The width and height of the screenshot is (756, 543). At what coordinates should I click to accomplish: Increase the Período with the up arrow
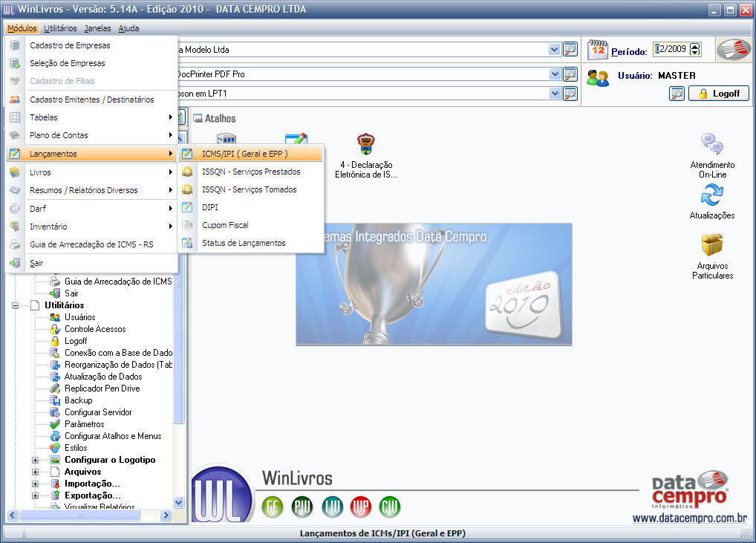pyautogui.click(x=695, y=46)
